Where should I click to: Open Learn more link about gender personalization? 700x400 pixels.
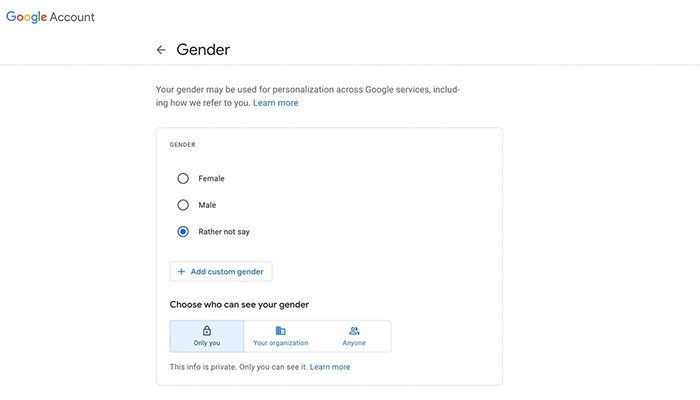(x=275, y=103)
